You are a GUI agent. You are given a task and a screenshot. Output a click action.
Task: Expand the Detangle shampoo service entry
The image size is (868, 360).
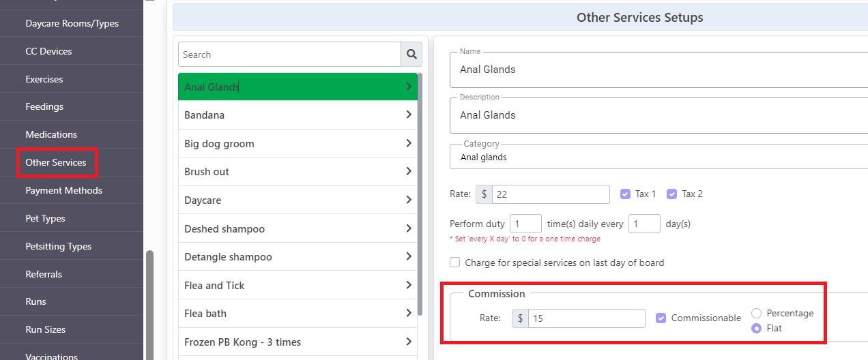pyautogui.click(x=298, y=256)
